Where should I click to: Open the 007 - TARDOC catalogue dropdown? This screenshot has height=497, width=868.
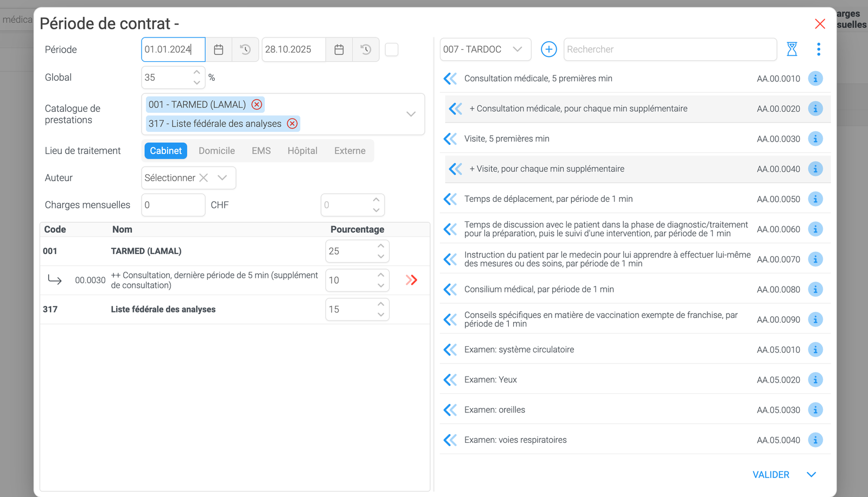coord(486,49)
